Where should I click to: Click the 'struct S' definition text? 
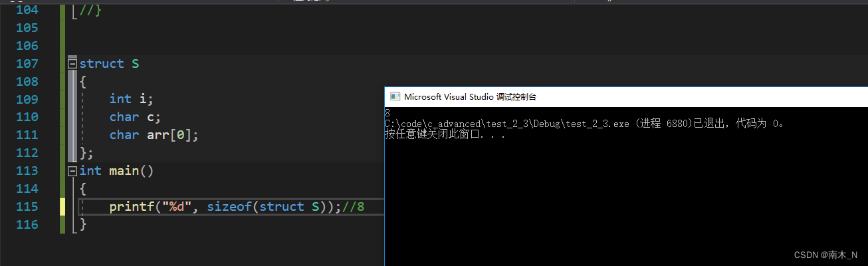(x=110, y=64)
